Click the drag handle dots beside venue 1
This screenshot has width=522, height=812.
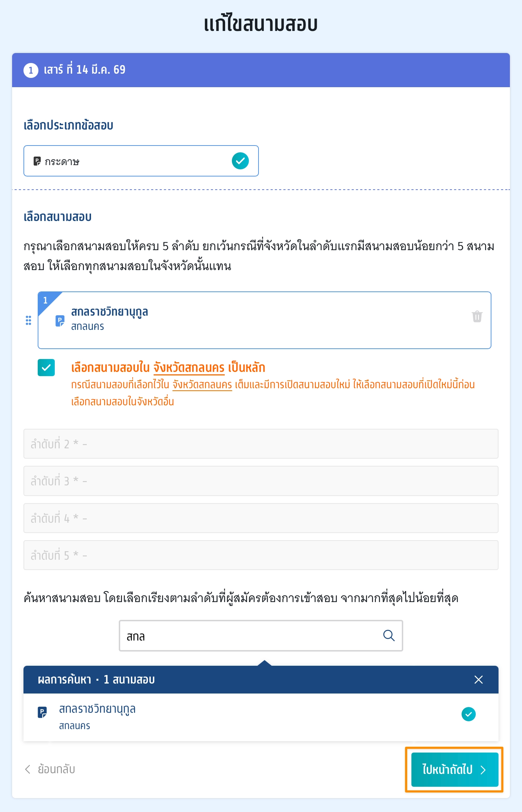tap(28, 320)
